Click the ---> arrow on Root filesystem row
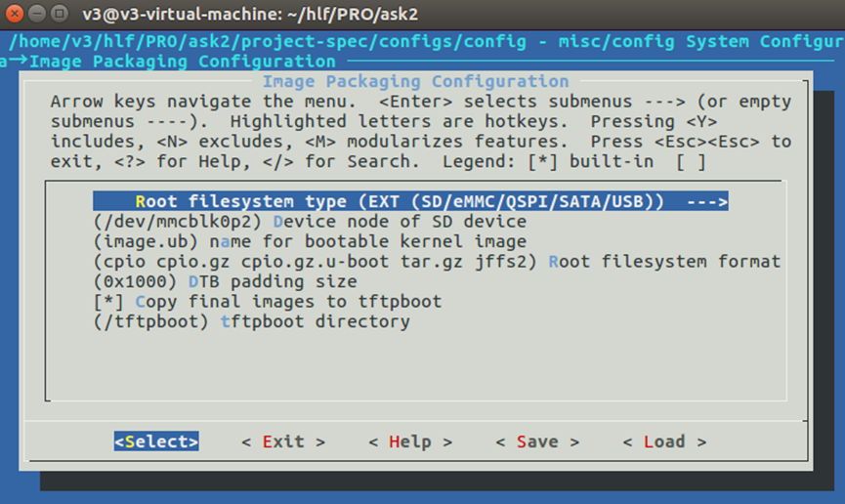Viewport: 845px width, 504px height. [707, 201]
